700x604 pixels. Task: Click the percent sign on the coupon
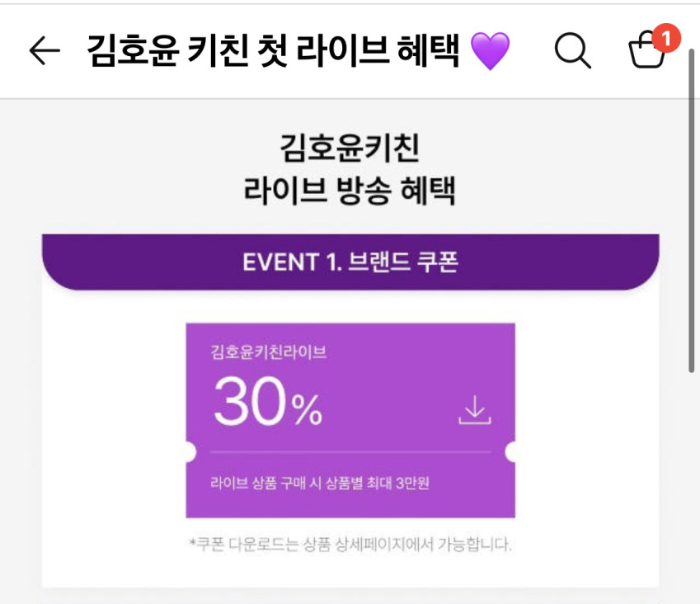306,411
